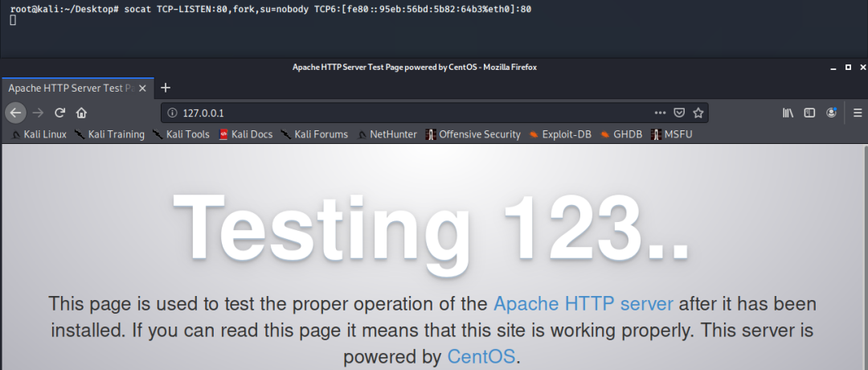Screen dimensions: 868x370
Task: Go back using the Firefox back arrow
Action: [15, 113]
